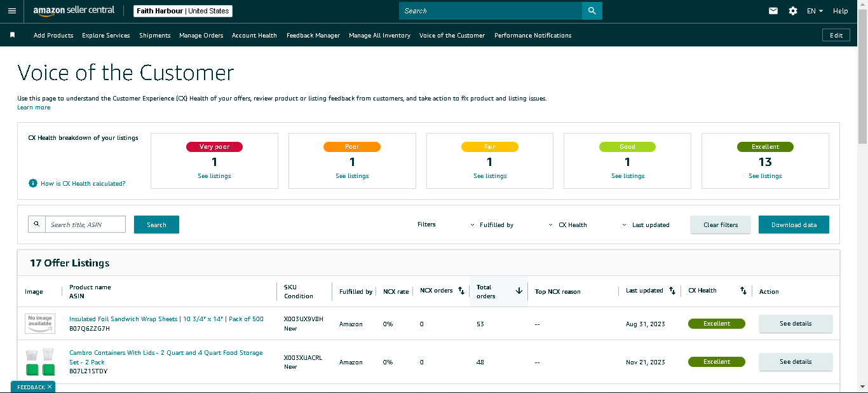Screen dimensions: 868x393
Task: Click the search magnifier button in header
Action: click(592, 11)
